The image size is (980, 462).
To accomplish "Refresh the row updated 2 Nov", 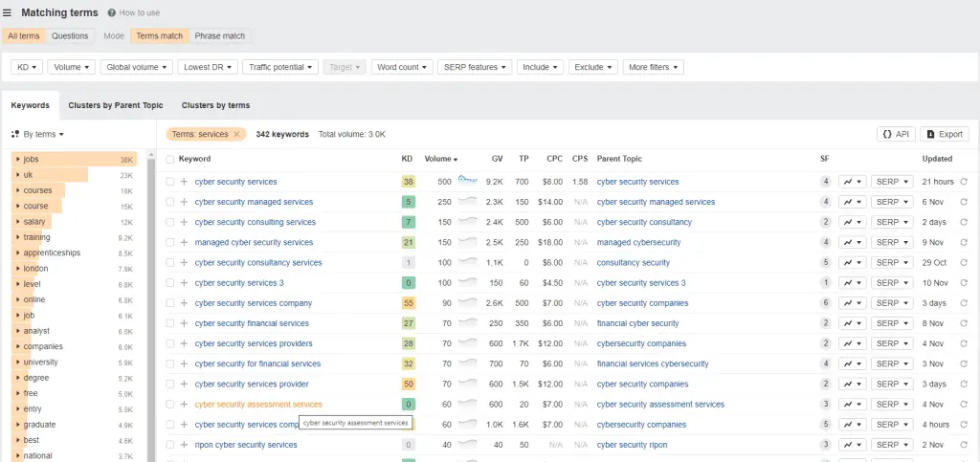I will [x=963, y=445].
